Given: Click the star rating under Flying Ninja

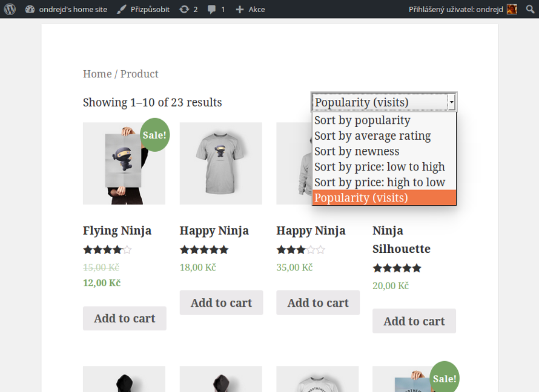Looking at the screenshot, I should [x=107, y=250].
